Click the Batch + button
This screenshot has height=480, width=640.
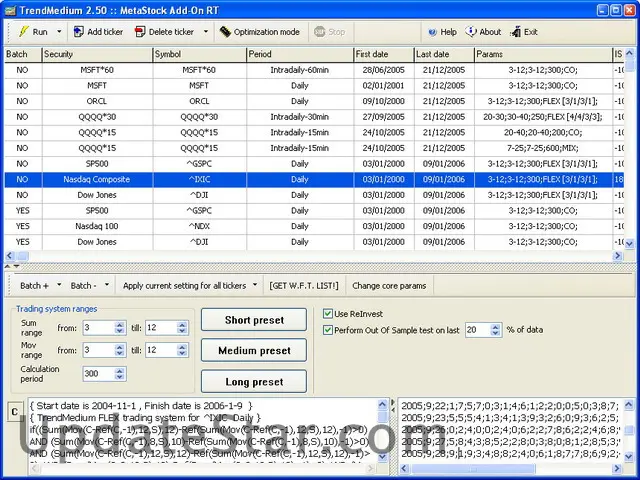pyautogui.click(x=34, y=286)
